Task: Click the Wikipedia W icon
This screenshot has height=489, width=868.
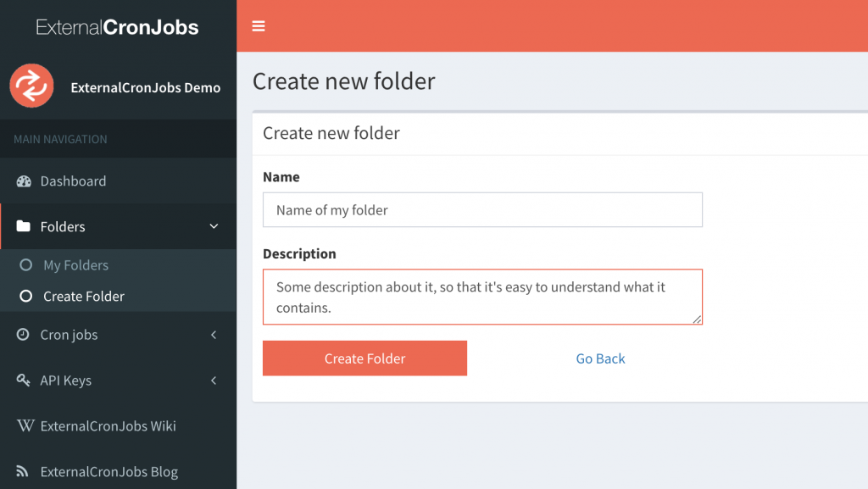Action: pos(25,425)
